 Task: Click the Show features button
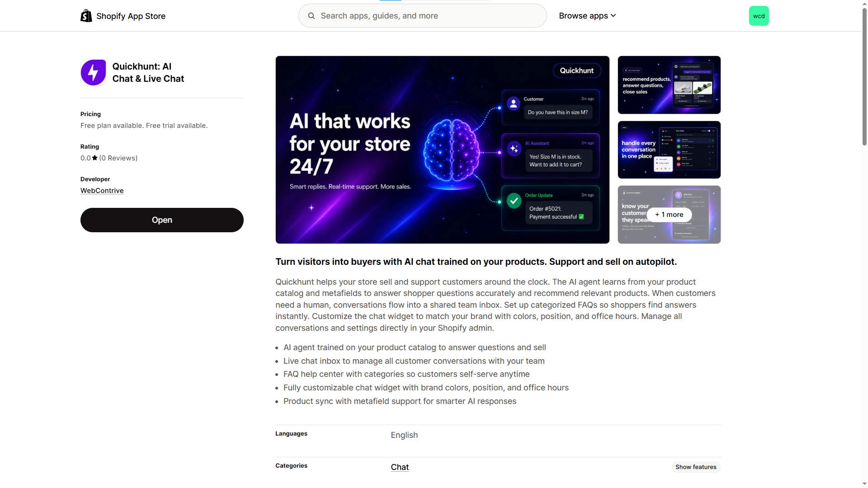tap(696, 467)
